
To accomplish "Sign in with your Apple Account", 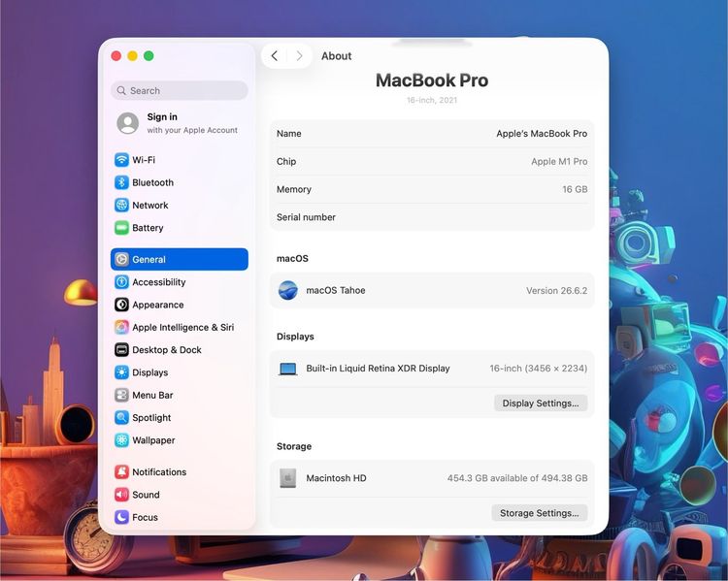I will [180, 123].
